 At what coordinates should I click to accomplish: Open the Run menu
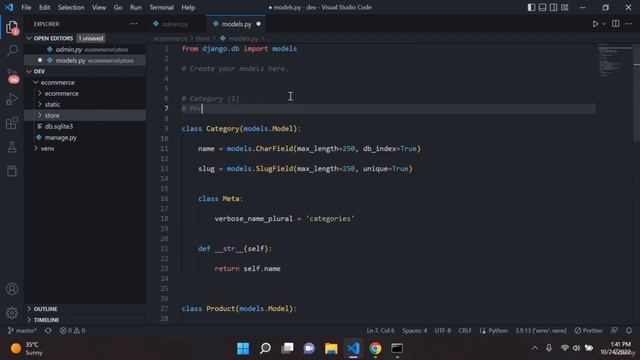[x=136, y=7]
